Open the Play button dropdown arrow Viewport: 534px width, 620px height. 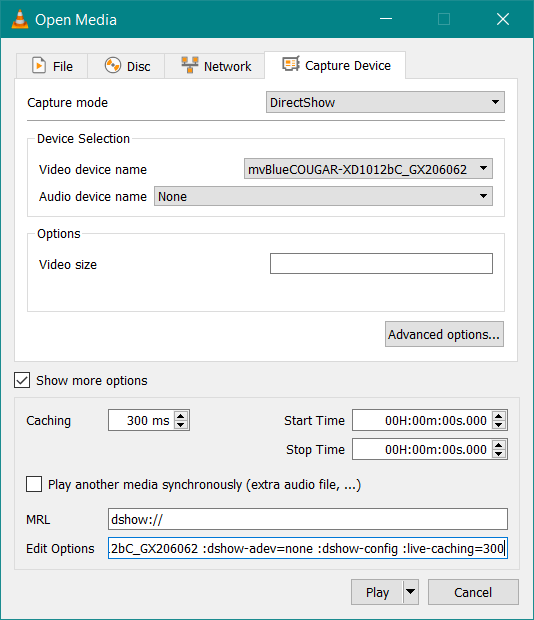[x=411, y=592]
